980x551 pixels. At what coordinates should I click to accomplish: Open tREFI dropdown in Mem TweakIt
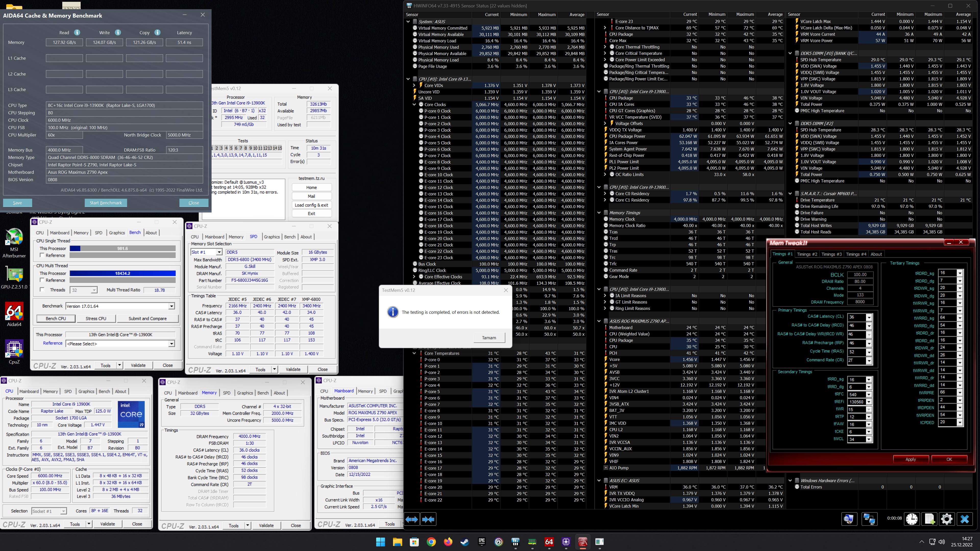(x=869, y=402)
